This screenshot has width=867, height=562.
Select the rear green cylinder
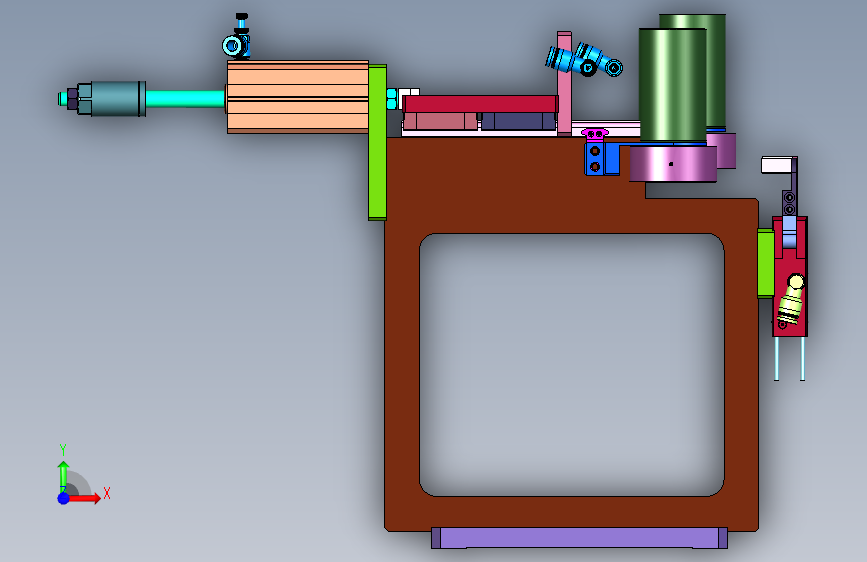pos(716,72)
